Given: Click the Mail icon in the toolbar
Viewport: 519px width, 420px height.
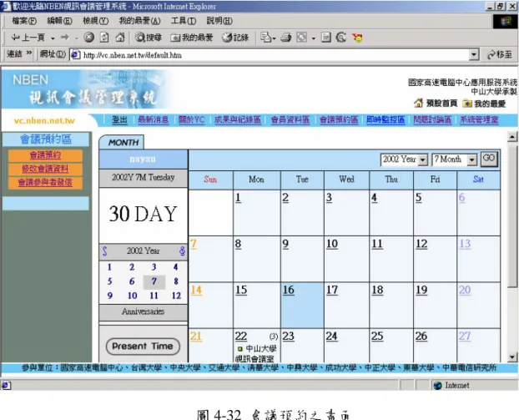Looking at the screenshot, I should 268,38.
